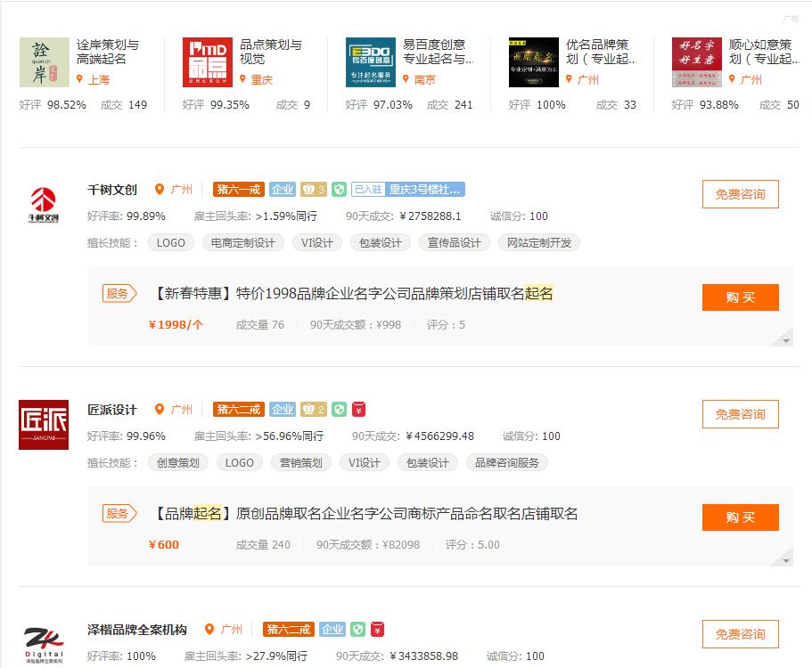Screen dimensions: 812x668
Task: Click the green shield guarantee icon for 匠派设计
Action: (340, 409)
